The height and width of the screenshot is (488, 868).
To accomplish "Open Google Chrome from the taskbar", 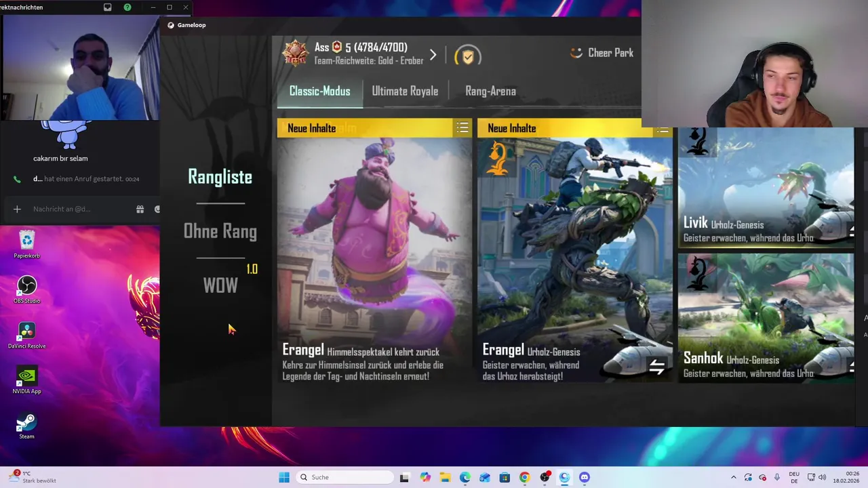I will click(x=525, y=477).
